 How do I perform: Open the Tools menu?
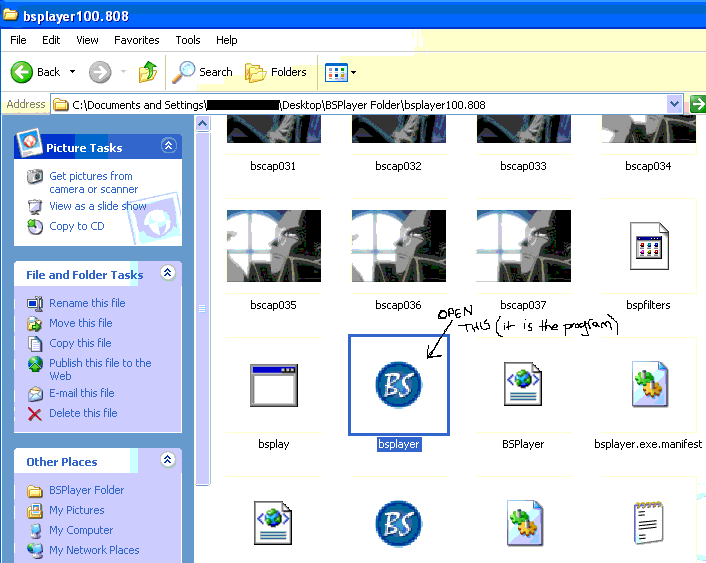coord(188,40)
